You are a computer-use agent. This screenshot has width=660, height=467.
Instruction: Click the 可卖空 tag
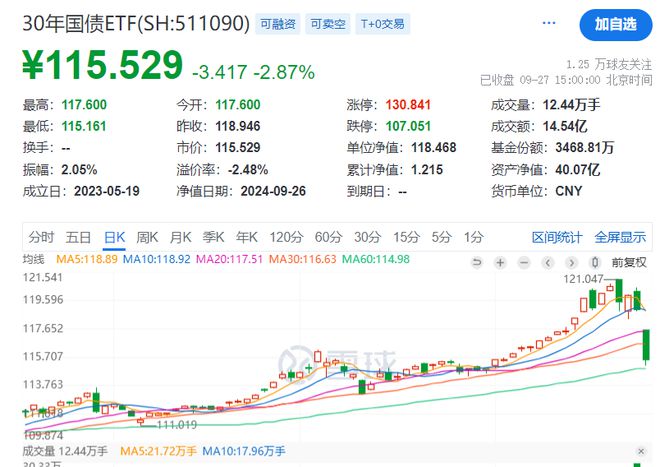(328, 24)
